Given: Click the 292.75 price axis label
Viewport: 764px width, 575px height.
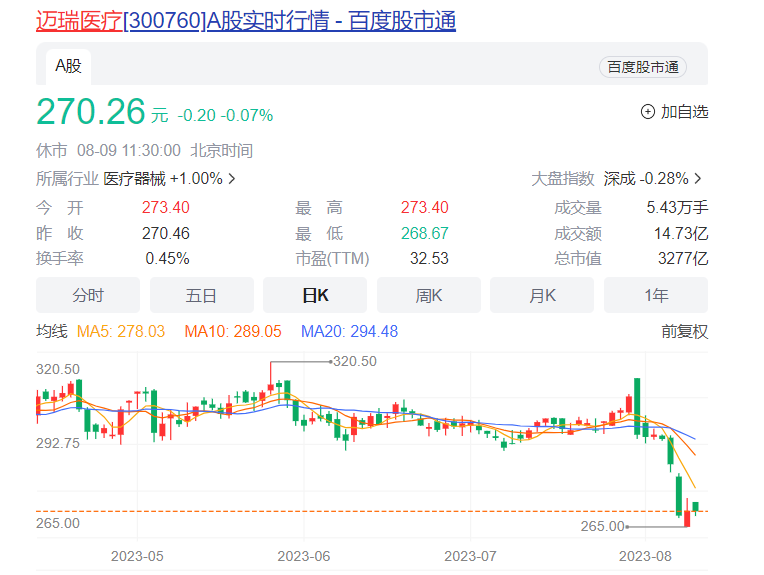Looking at the screenshot, I should click(x=57, y=443).
